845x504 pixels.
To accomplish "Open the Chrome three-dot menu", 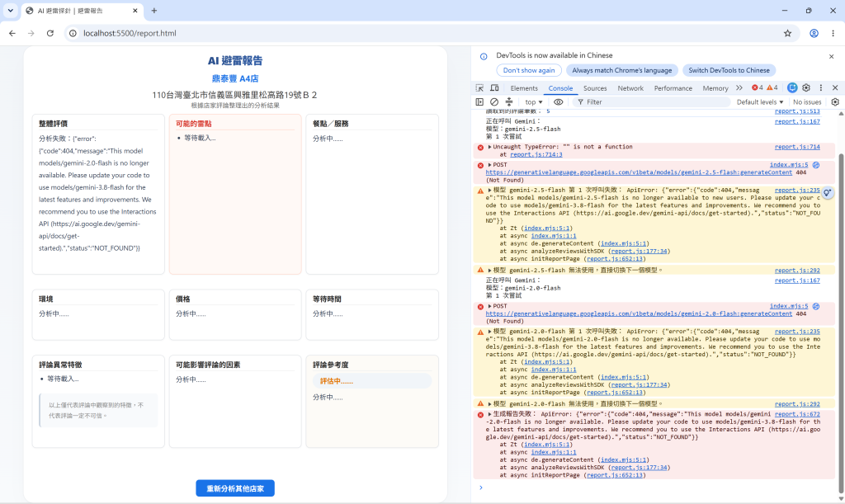I will click(833, 33).
